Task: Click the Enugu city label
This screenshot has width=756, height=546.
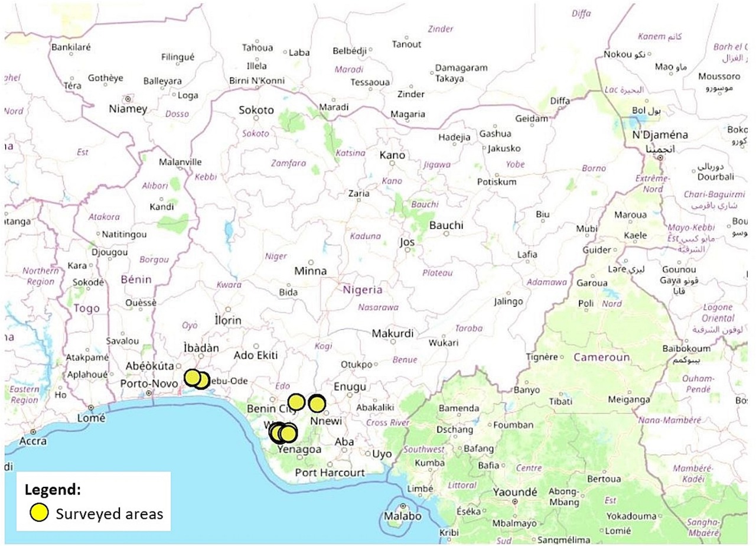Action: [350, 387]
